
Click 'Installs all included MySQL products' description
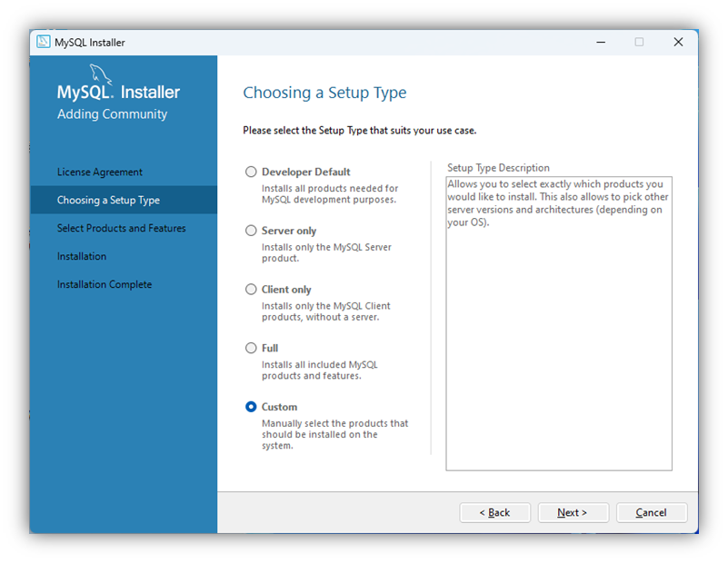tap(320, 370)
